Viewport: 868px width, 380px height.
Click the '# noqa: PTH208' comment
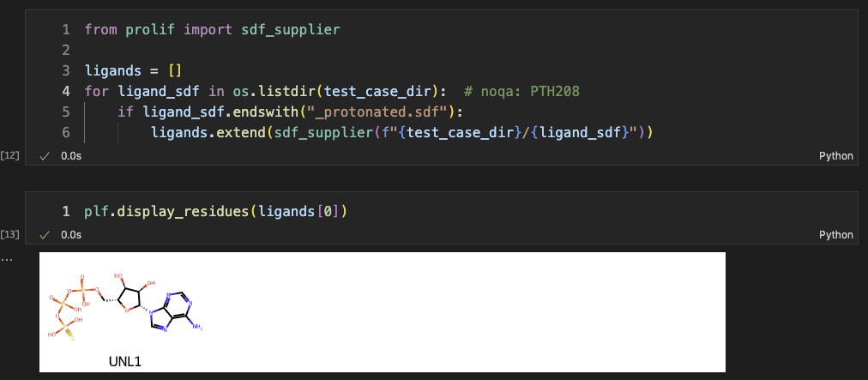521,92
